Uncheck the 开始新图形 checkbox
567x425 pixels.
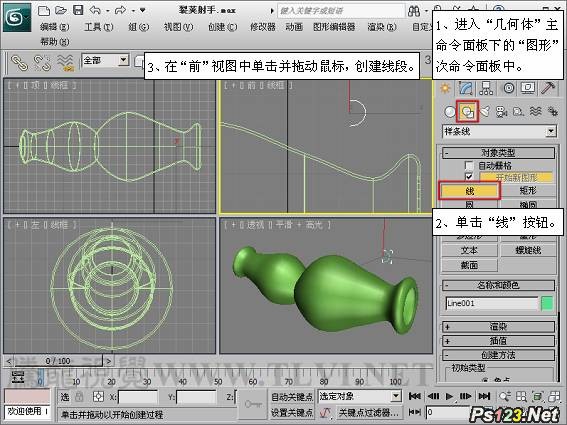pos(469,177)
